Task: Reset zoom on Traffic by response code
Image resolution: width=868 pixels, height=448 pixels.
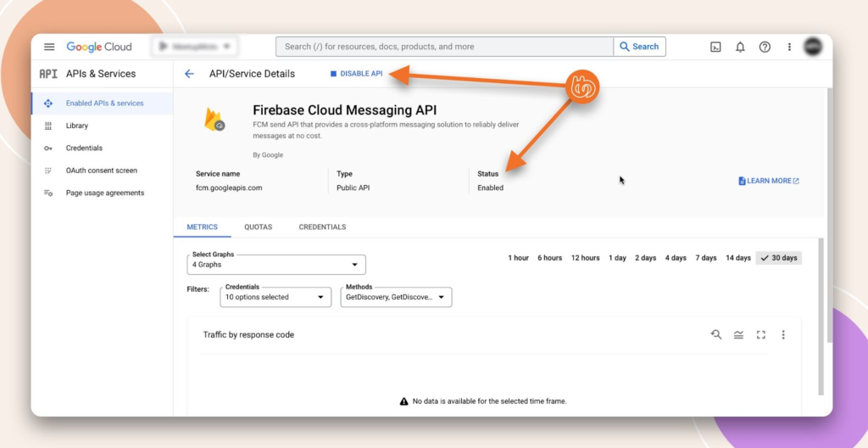Action: [716, 334]
